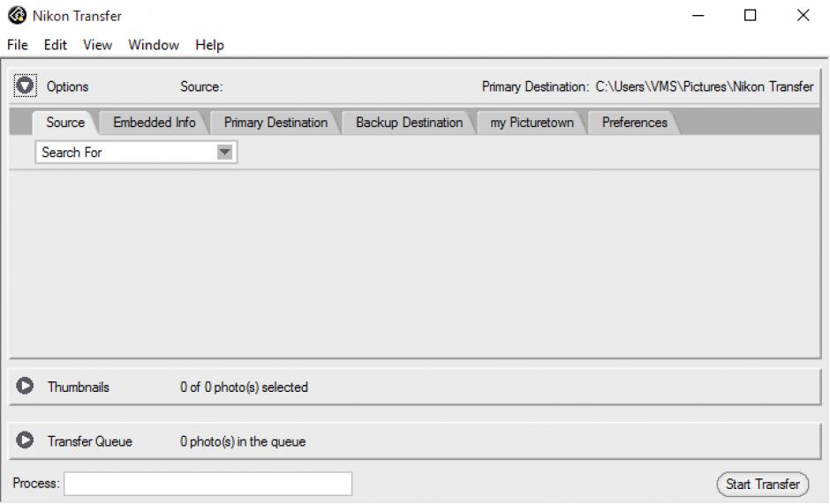Open the Window menu
This screenshot has height=504, width=830.
click(153, 45)
